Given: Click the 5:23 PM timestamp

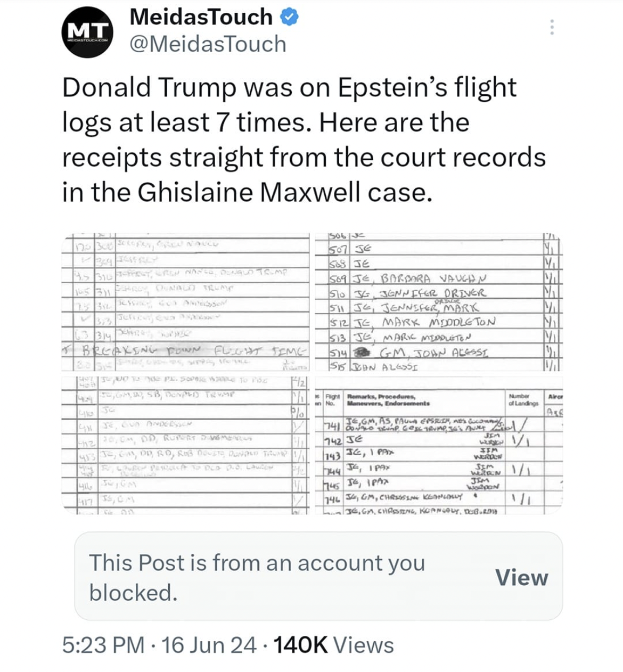Looking at the screenshot, I should click(x=103, y=645).
